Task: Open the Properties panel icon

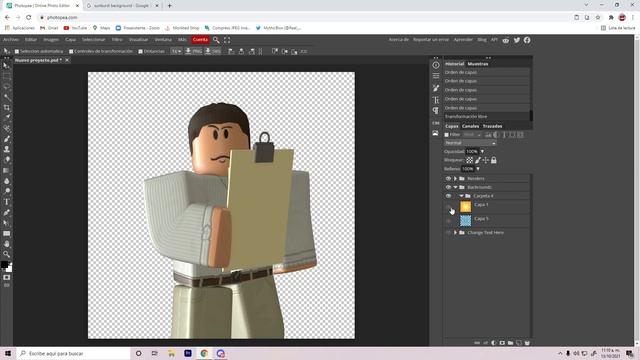Action: pyautogui.click(x=436, y=76)
